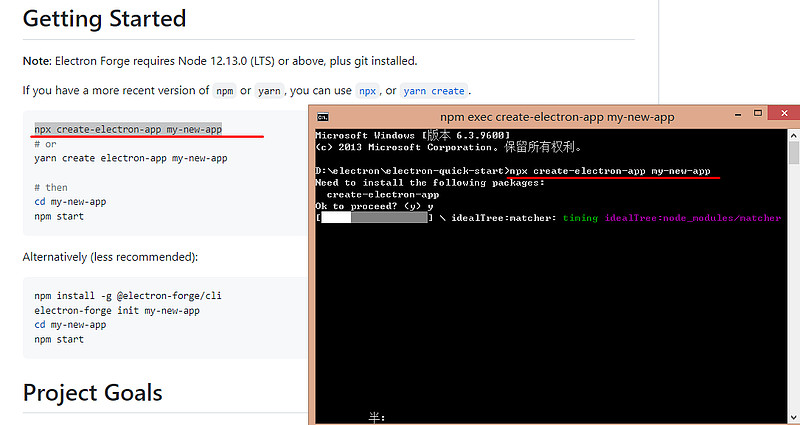This screenshot has height=425, width=800.
Task: Click the command window title bar text
Action: click(x=557, y=117)
